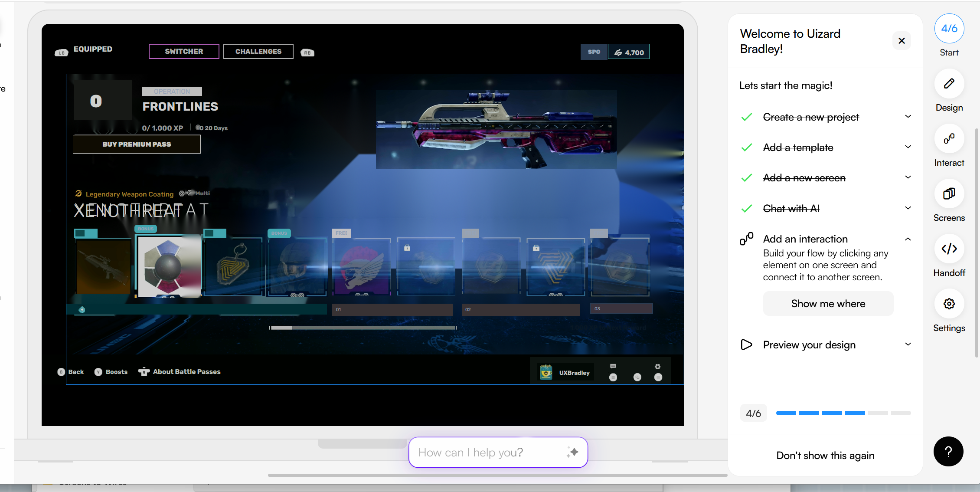Click the gear icon in mockup footer
This screenshot has height=492, width=980.
[x=658, y=367]
